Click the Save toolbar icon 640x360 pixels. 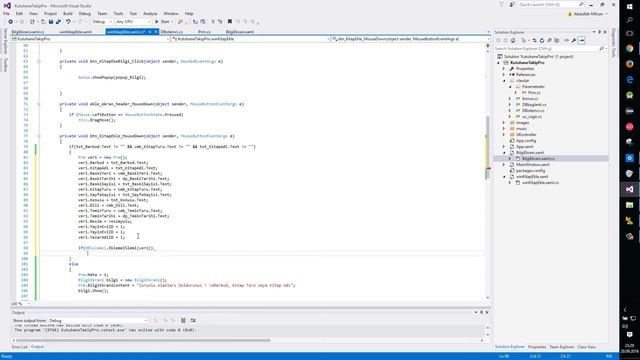point(51,22)
